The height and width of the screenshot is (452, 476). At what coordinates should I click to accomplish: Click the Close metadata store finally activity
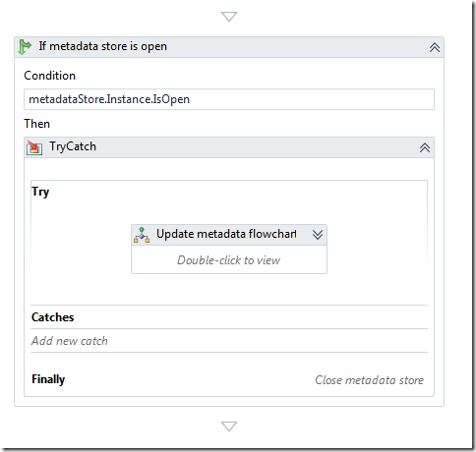369,380
